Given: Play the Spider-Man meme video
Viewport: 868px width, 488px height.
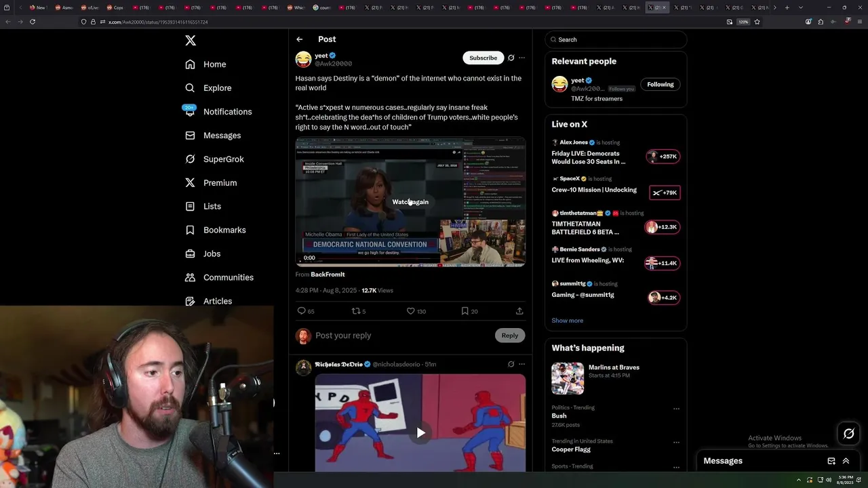Looking at the screenshot, I should 420,432.
